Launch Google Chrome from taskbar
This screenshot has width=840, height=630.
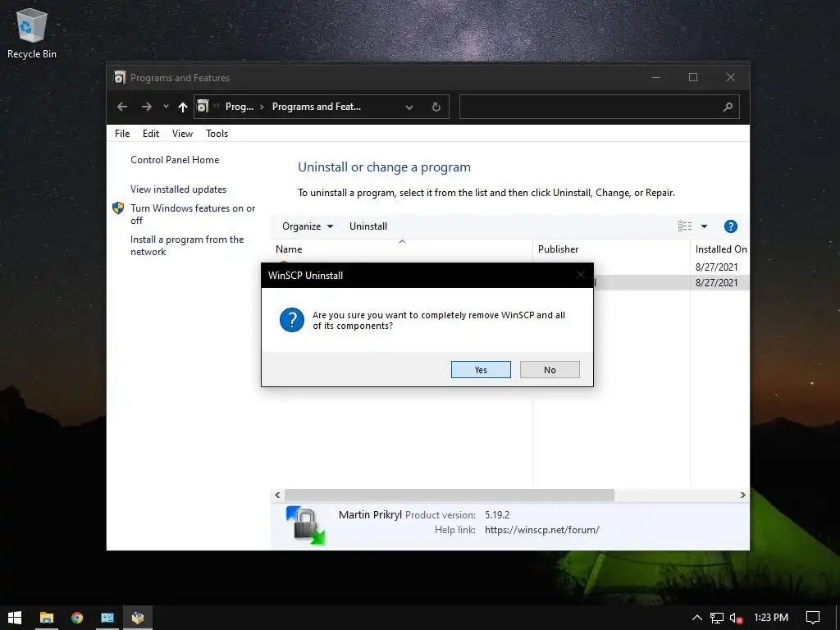click(x=77, y=618)
